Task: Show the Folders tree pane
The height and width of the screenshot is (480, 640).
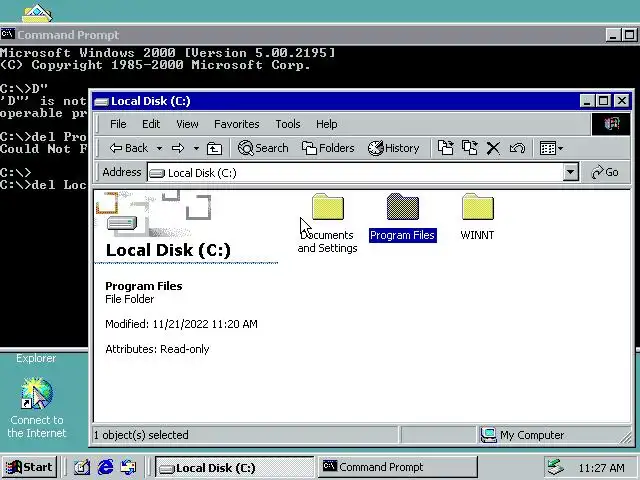Action: 328,148
